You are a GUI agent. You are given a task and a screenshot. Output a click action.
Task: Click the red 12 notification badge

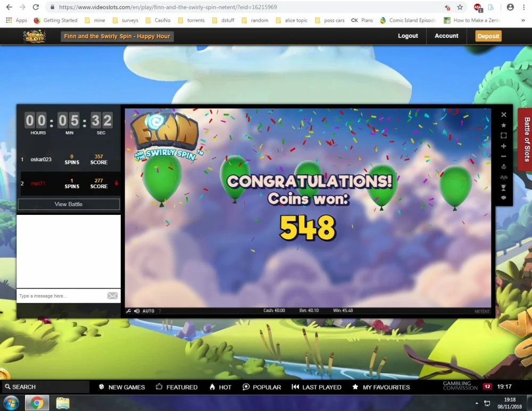click(487, 387)
